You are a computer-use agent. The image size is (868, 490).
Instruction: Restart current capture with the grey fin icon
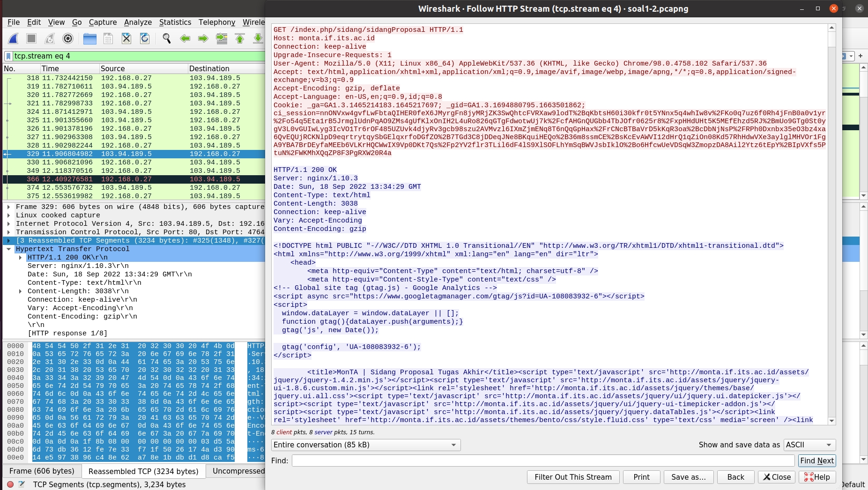(50, 38)
